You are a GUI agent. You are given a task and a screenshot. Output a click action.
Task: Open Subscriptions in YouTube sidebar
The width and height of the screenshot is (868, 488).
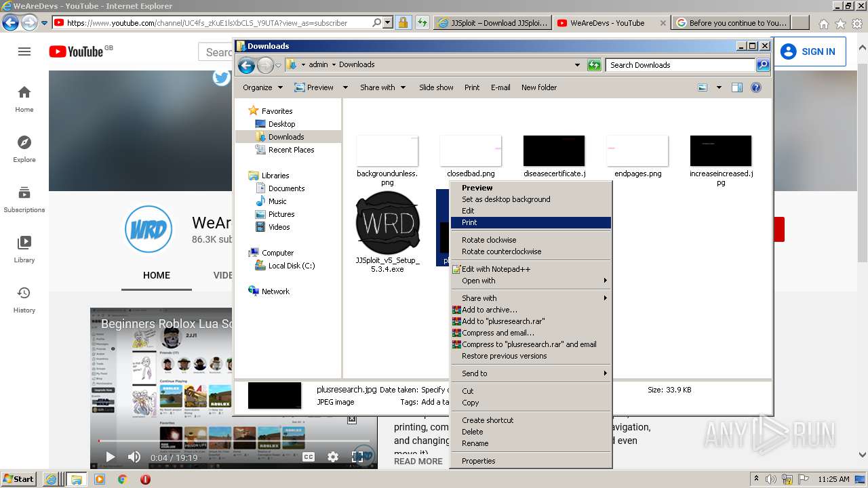tap(24, 199)
